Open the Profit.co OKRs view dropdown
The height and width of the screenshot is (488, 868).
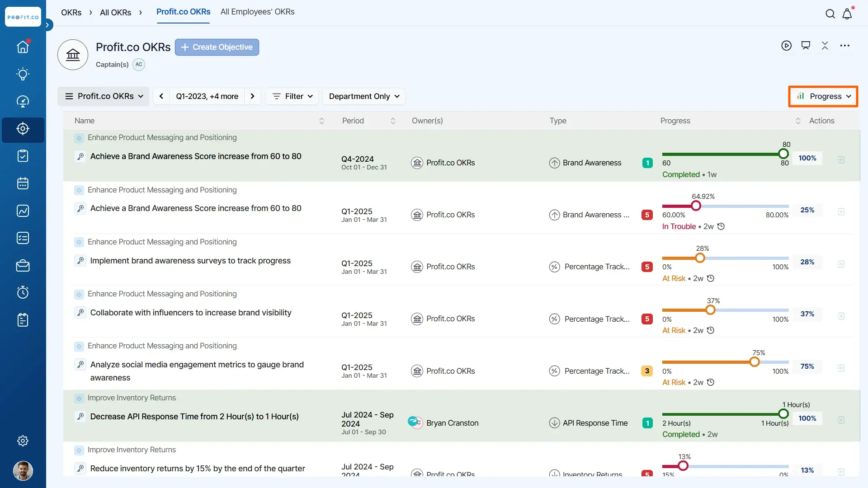point(104,96)
